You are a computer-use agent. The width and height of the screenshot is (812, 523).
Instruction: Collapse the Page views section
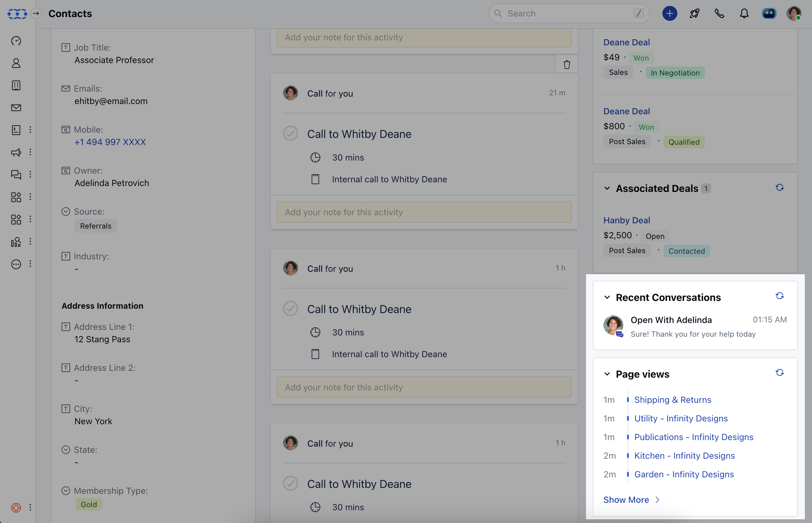click(x=607, y=374)
